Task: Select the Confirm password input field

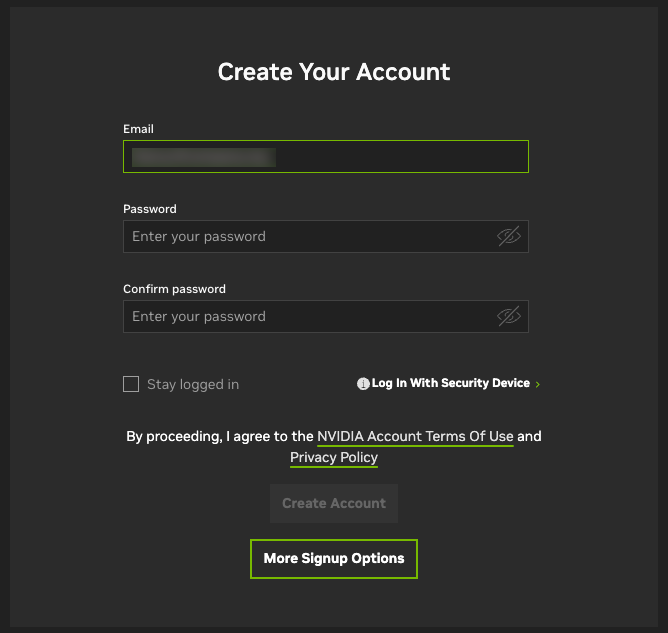Action: (x=326, y=316)
